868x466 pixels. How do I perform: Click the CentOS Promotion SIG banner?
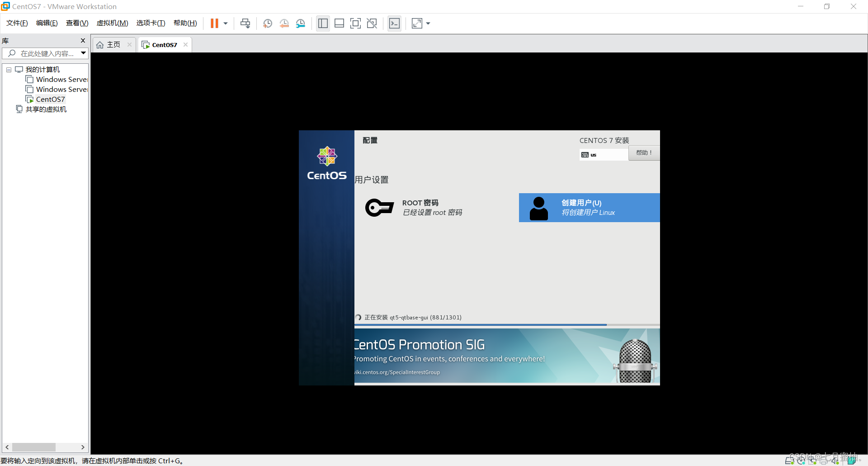[507, 356]
